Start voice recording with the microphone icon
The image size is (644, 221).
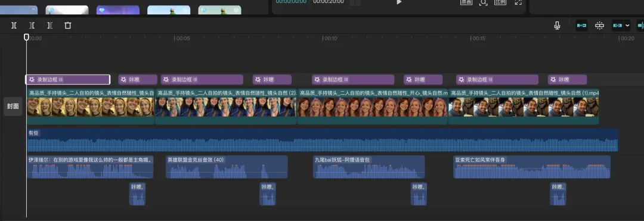tap(557, 26)
